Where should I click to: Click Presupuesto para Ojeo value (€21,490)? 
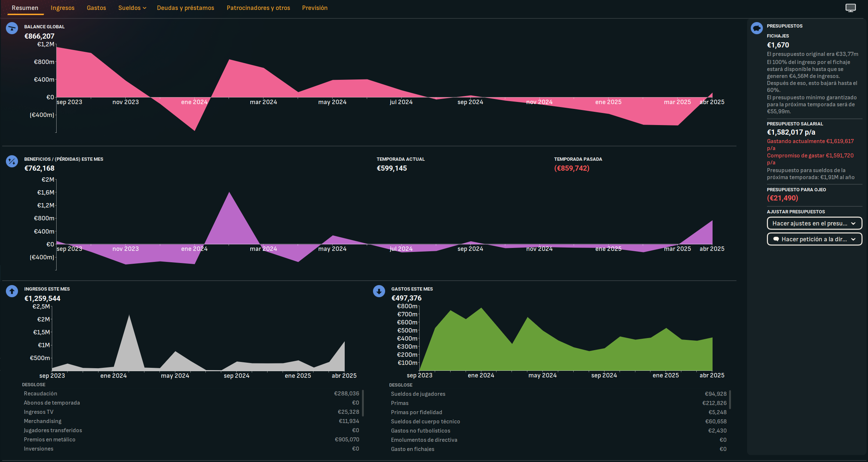point(783,198)
